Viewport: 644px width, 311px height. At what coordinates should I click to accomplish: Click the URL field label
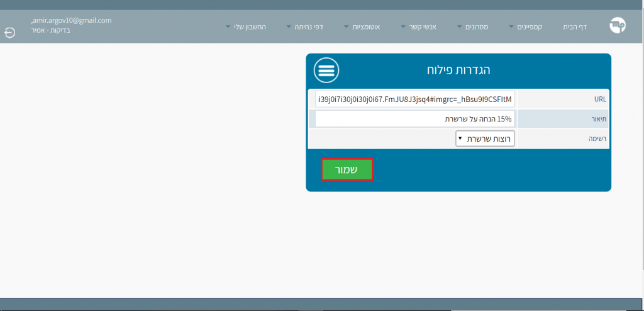pyautogui.click(x=599, y=99)
